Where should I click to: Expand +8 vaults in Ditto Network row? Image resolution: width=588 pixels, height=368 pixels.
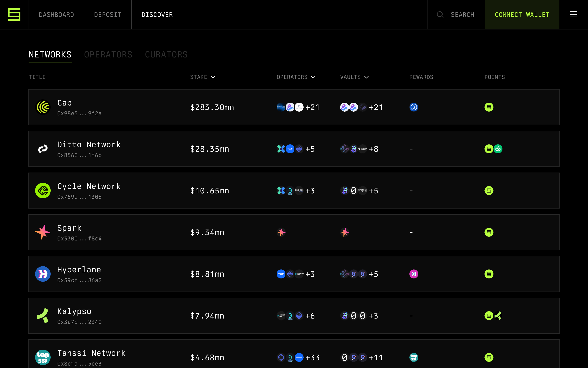pos(373,149)
